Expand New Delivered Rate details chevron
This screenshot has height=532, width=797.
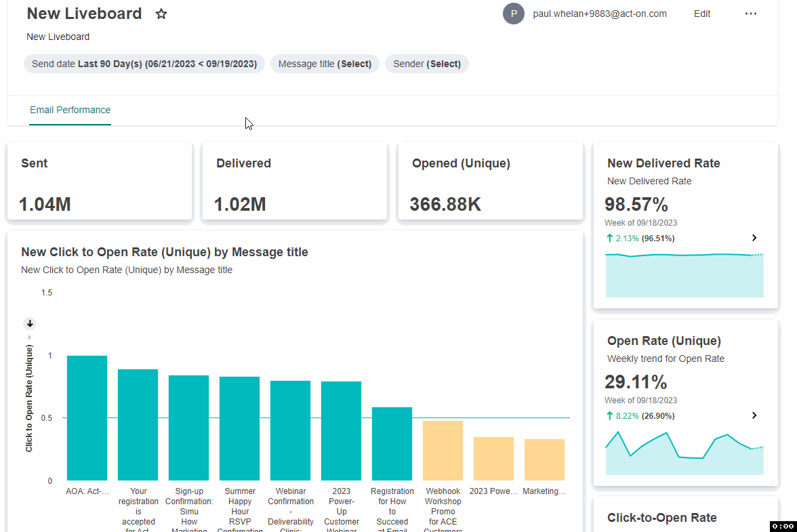coord(754,238)
